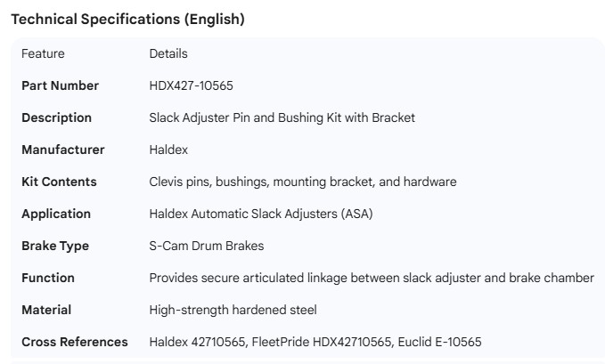This screenshot has height=364, width=605.
Task: Click the Feature column header
Action: tap(43, 53)
